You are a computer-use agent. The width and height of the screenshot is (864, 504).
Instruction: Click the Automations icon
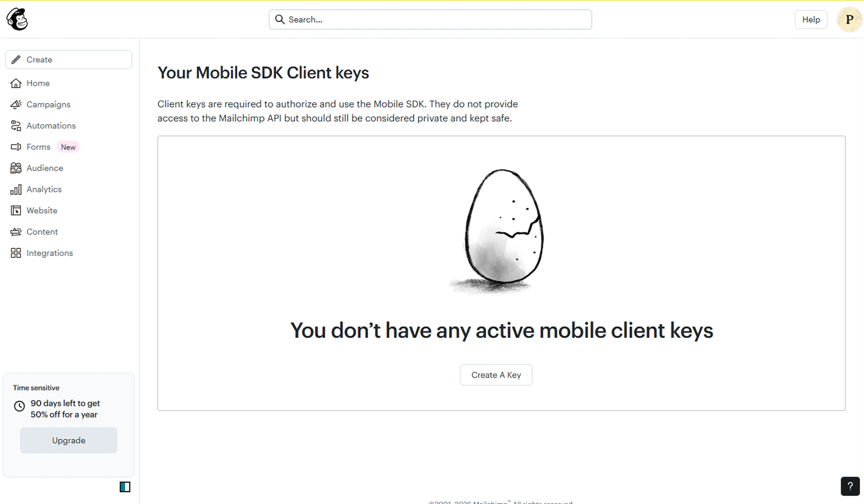coord(16,126)
